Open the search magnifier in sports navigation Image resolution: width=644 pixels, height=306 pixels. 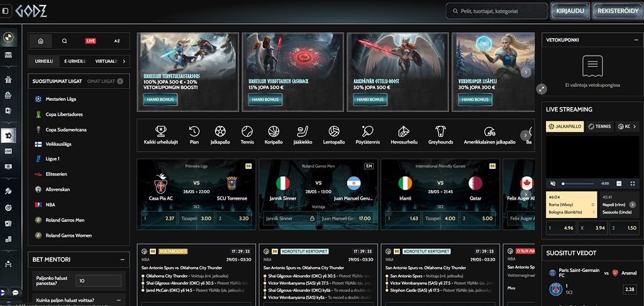point(65,41)
